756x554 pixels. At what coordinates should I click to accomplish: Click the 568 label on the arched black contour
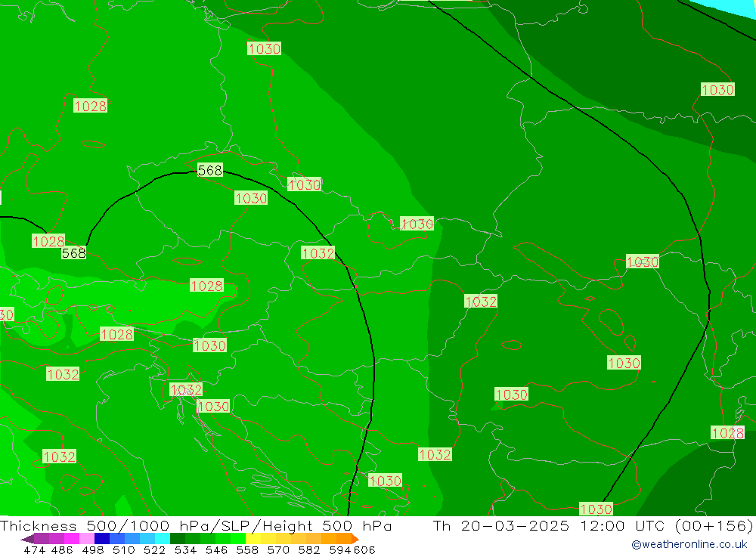click(210, 170)
